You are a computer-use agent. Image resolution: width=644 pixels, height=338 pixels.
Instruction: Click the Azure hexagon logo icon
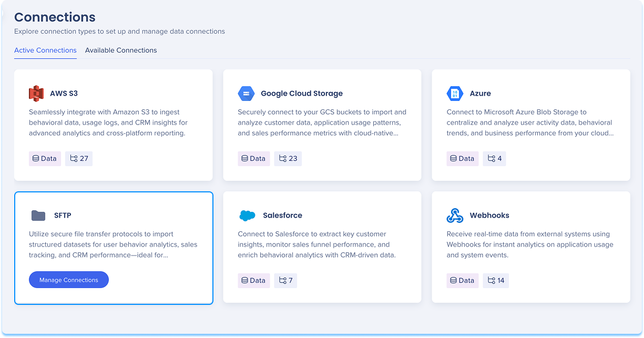click(x=455, y=94)
